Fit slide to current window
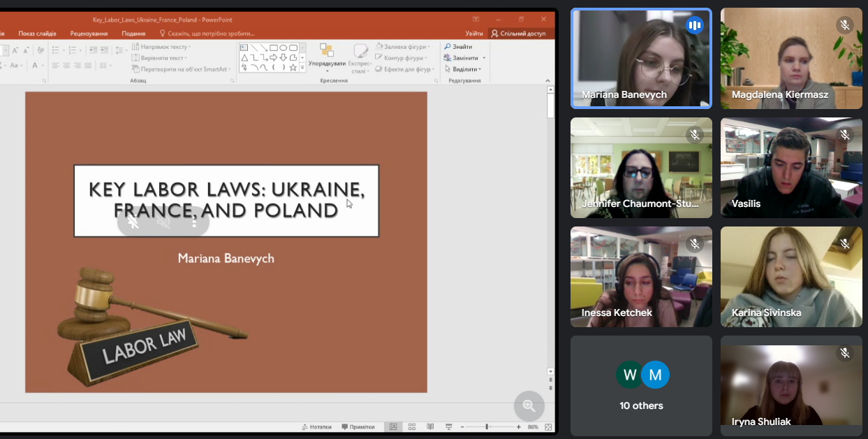868x439 pixels. tap(548, 426)
